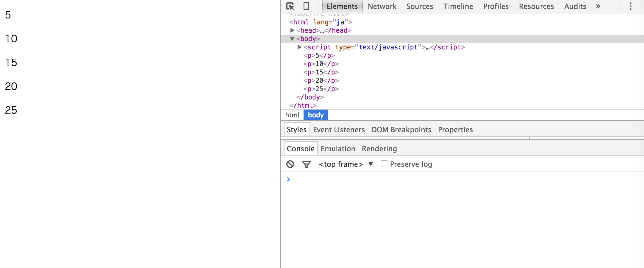
Task: Enable the Preserve log checkbox
Action: (384, 164)
